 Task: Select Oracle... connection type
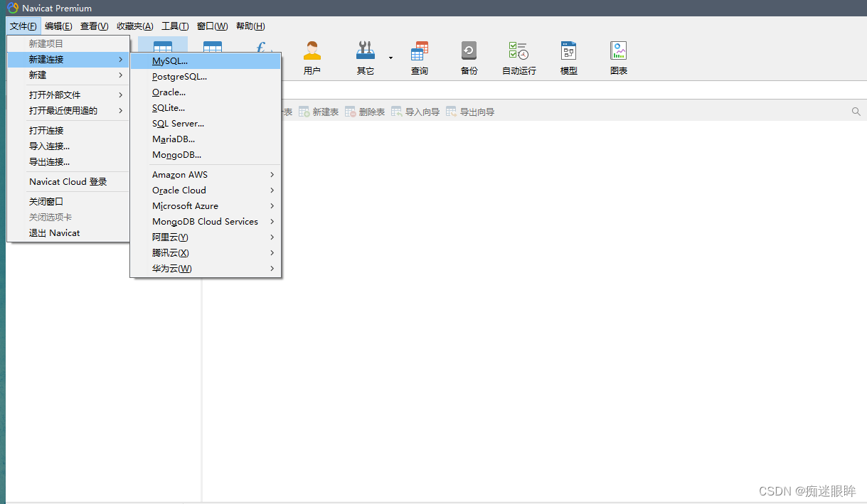[x=206, y=92]
